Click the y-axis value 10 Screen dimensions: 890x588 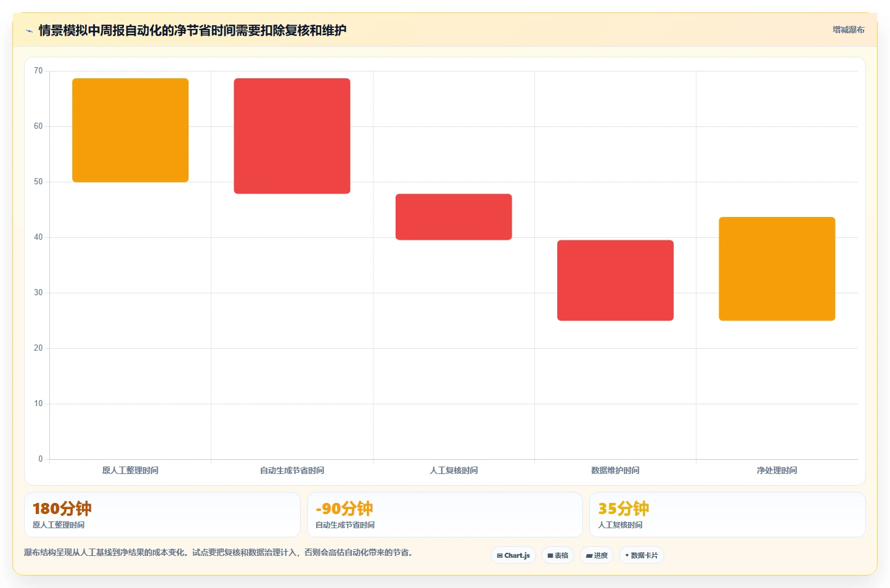(x=38, y=404)
